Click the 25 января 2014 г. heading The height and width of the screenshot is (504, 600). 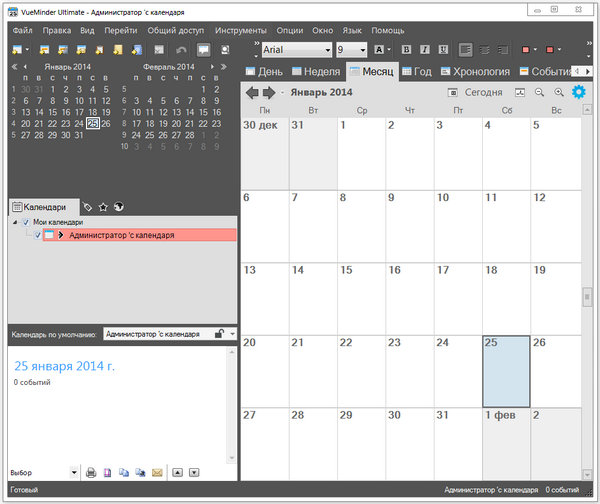[64, 366]
